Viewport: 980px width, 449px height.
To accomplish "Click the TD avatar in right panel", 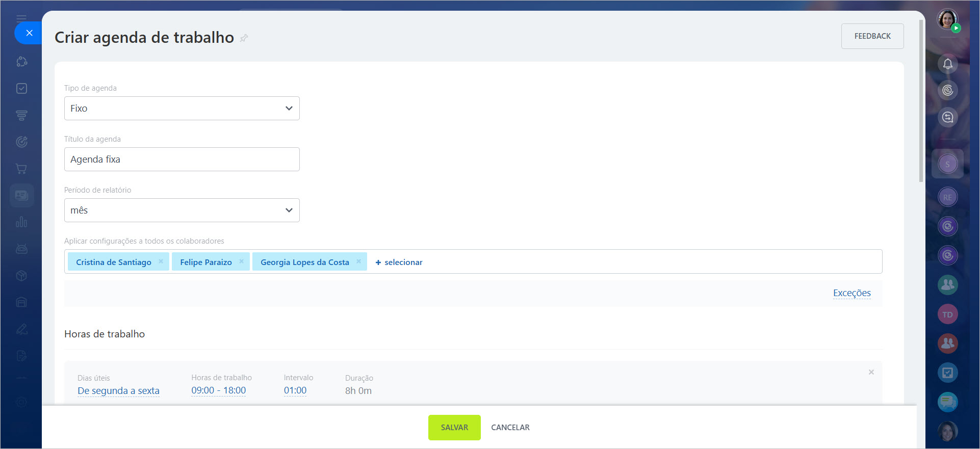I will [x=947, y=314].
